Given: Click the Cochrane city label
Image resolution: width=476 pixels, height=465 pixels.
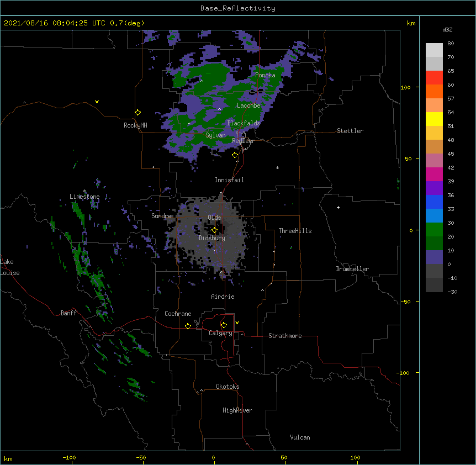Looking at the screenshot, I should click(178, 314).
